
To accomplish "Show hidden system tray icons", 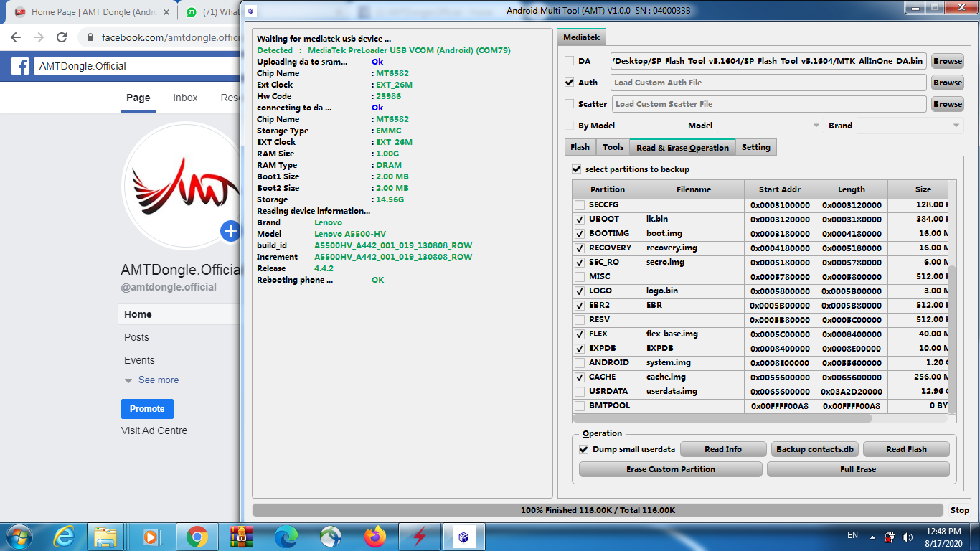I will (x=872, y=536).
